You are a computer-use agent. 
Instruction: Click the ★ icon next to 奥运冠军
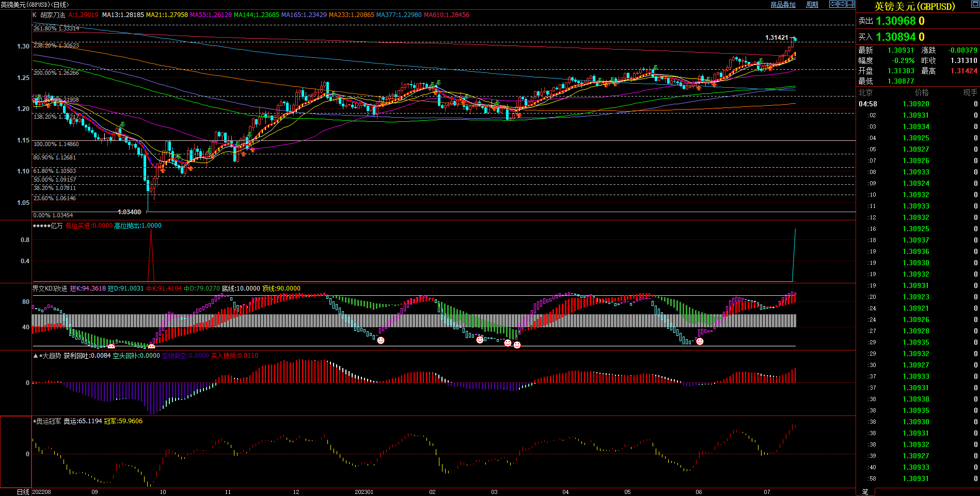point(34,422)
